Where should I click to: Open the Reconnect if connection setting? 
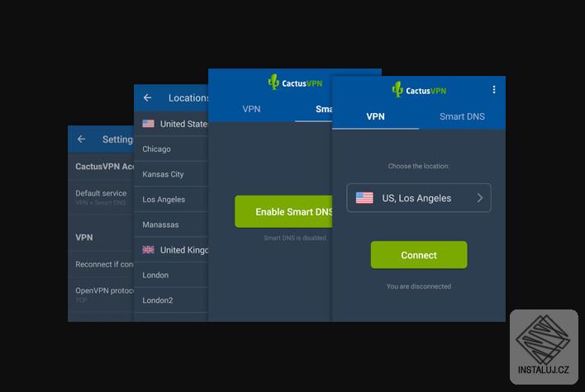click(x=101, y=264)
